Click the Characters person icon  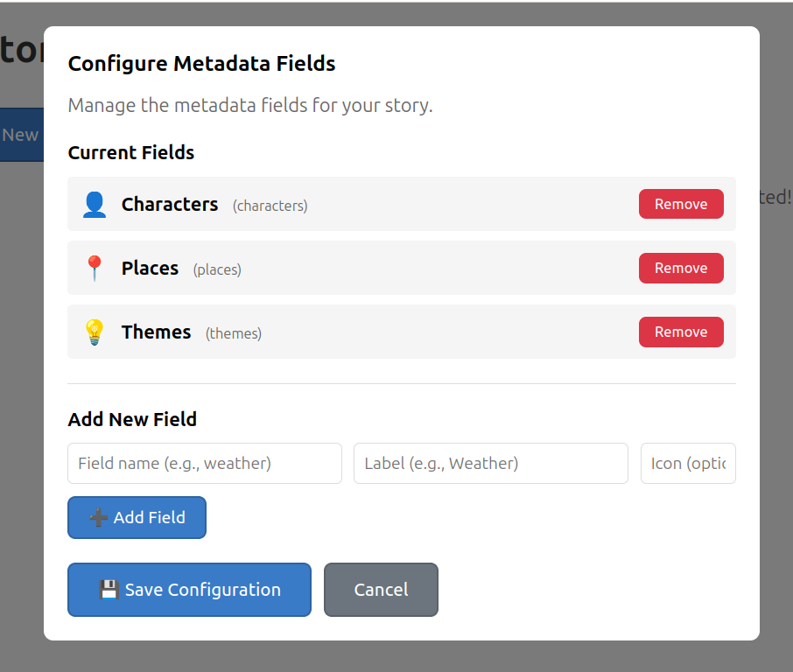pyautogui.click(x=94, y=204)
